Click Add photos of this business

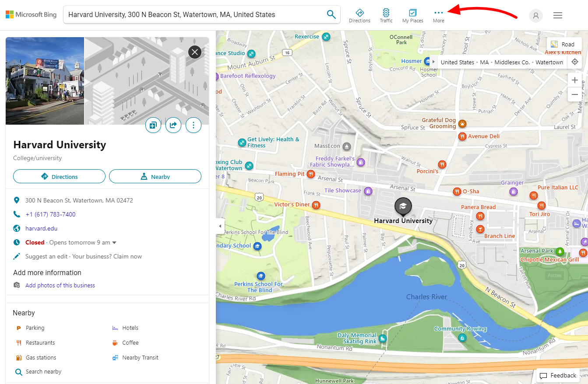tap(60, 285)
